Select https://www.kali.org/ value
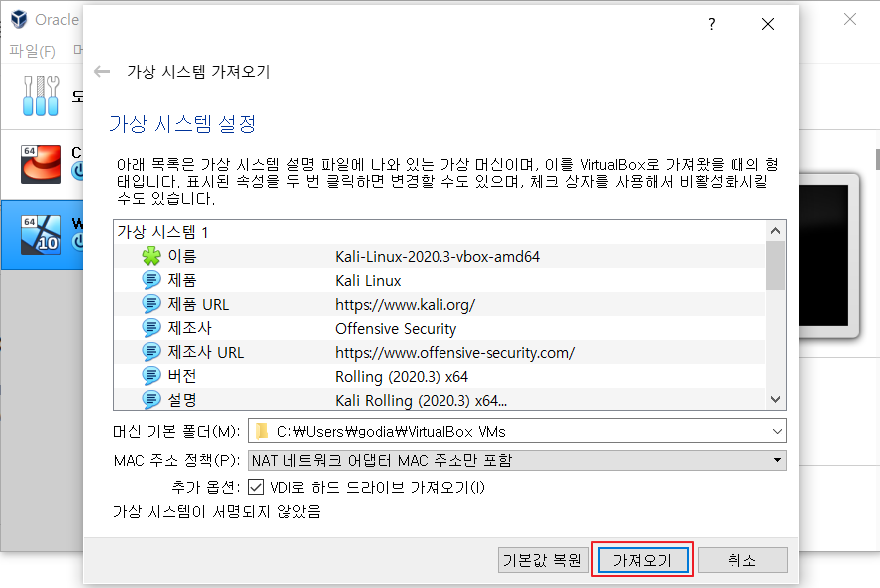Image resolution: width=880 pixels, height=588 pixels. [x=405, y=305]
